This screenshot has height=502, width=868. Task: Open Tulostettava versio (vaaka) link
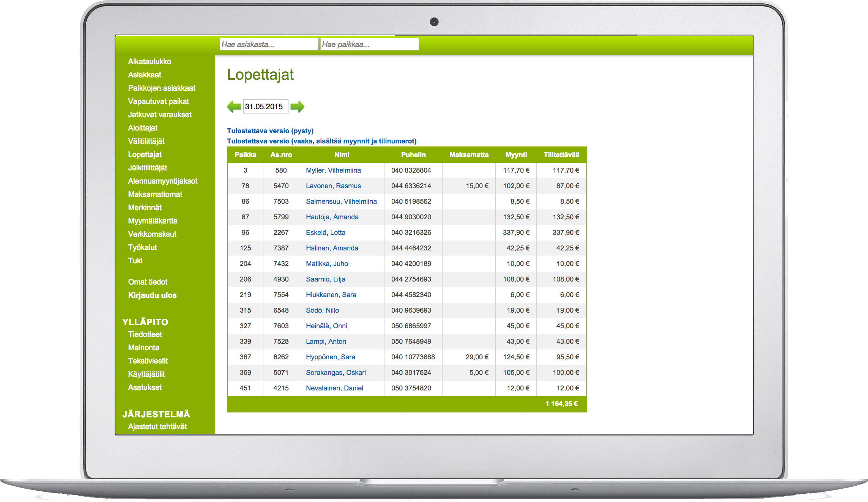pyautogui.click(x=322, y=141)
